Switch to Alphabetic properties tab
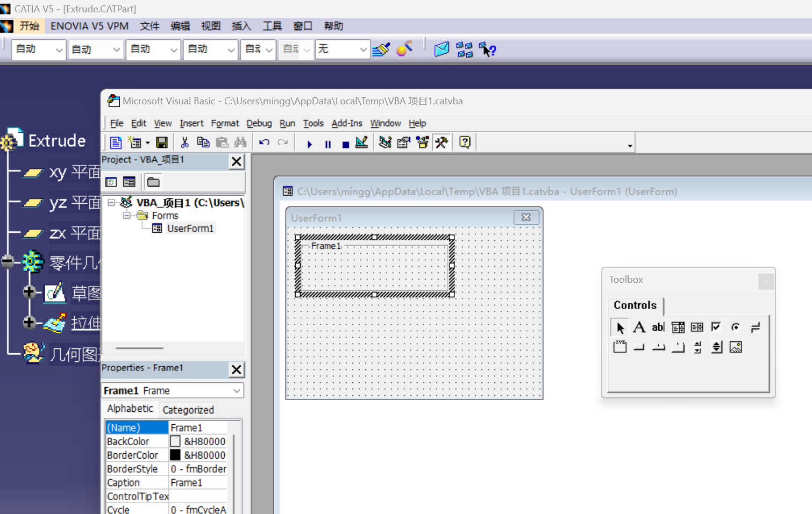Viewport: 812px width, 514px height. pos(130,409)
